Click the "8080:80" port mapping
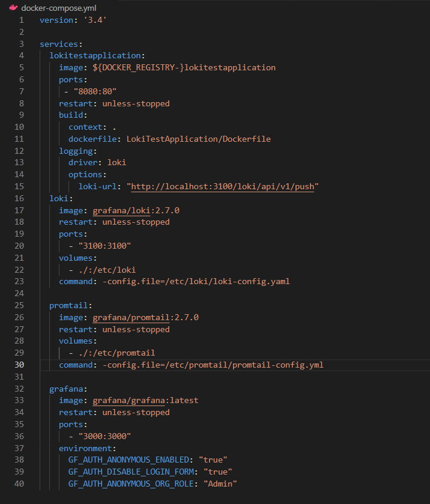The height and width of the screenshot is (504, 430). [95, 91]
